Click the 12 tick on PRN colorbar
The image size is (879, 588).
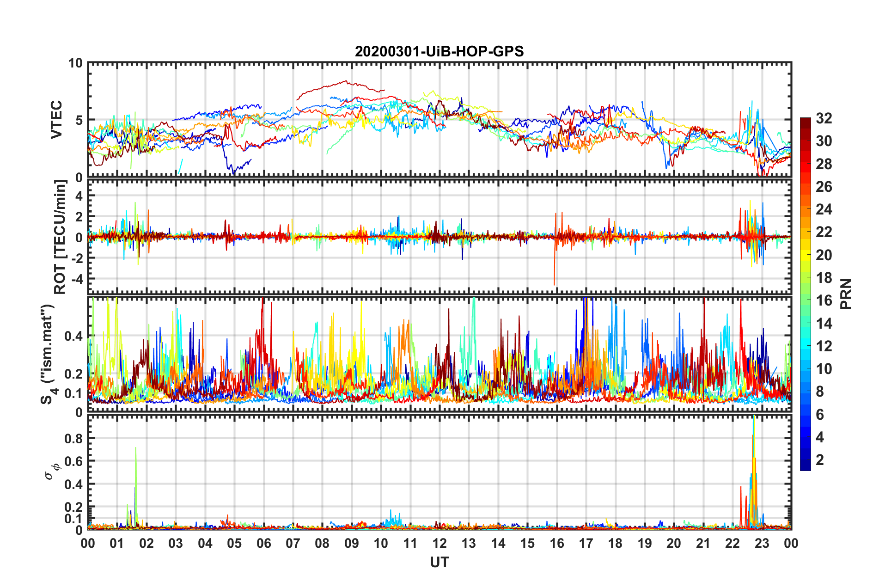824,346
